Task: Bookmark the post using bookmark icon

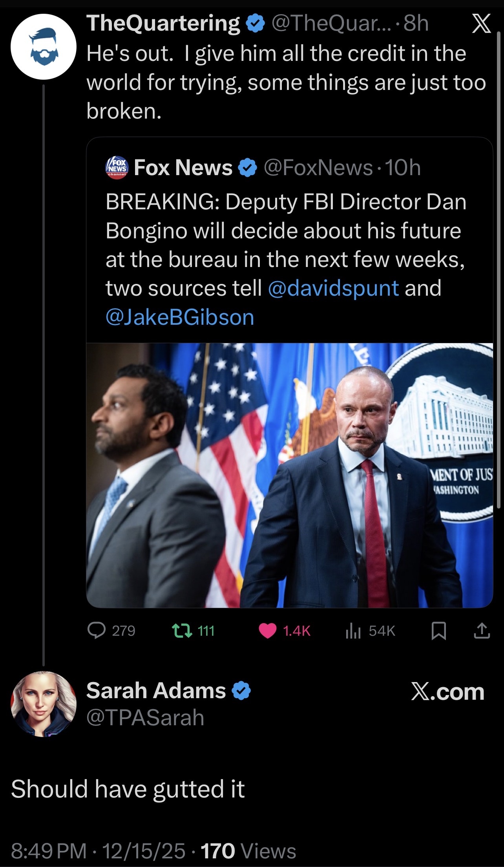Action: click(438, 631)
